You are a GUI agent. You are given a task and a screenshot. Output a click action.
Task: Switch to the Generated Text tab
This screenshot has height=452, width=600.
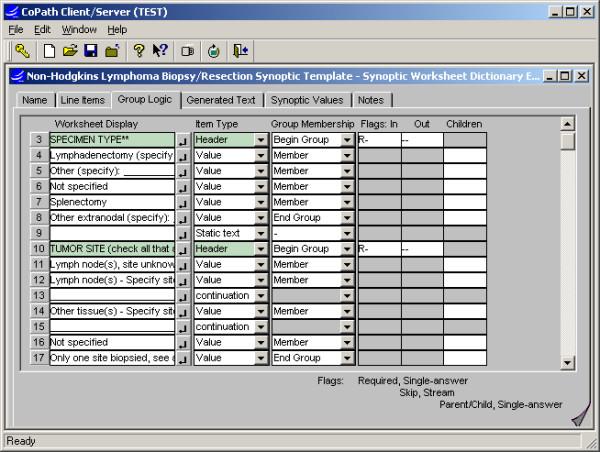point(222,100)
